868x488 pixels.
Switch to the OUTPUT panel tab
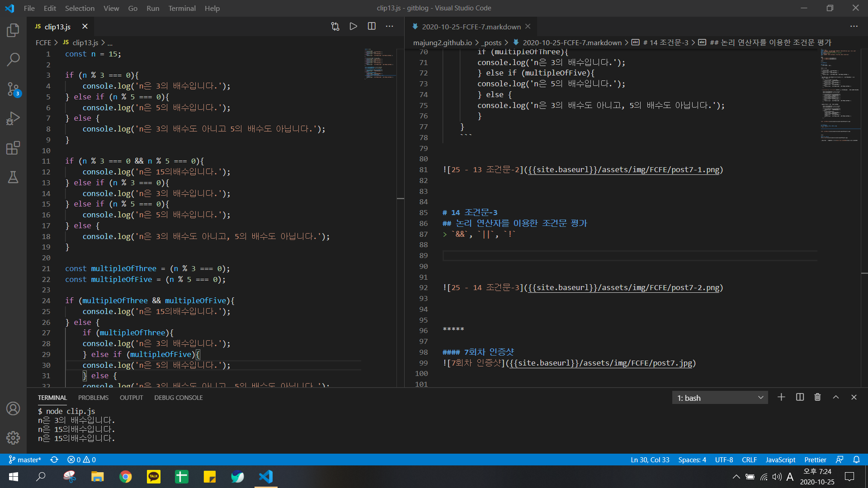click(131, 398)
